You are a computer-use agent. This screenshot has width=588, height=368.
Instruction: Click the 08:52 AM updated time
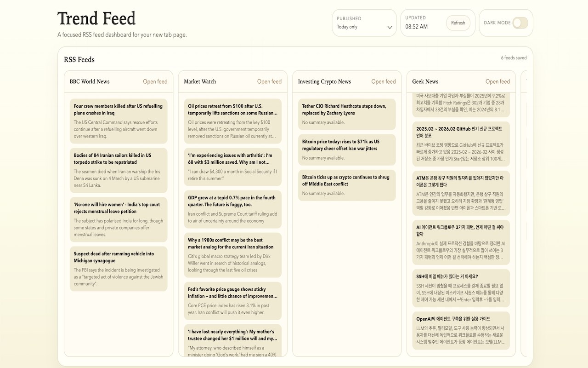416,27
